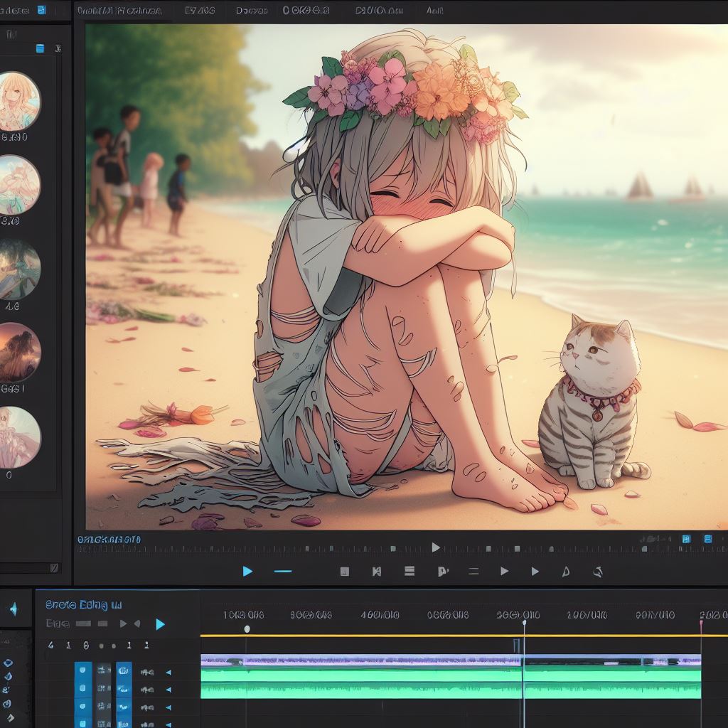Open the first top-bar tab left of the preview header
Screen dimensions: 728x728
tap(119, 10)
